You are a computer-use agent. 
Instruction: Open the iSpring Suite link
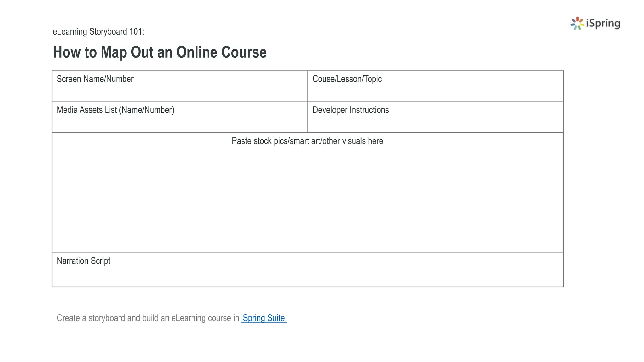pos(264,318)
